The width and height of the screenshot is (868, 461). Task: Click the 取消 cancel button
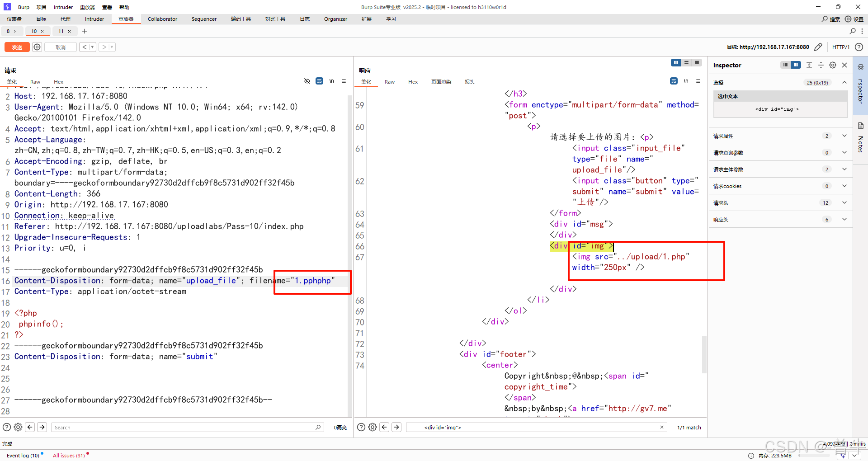[x=61, y=47]
